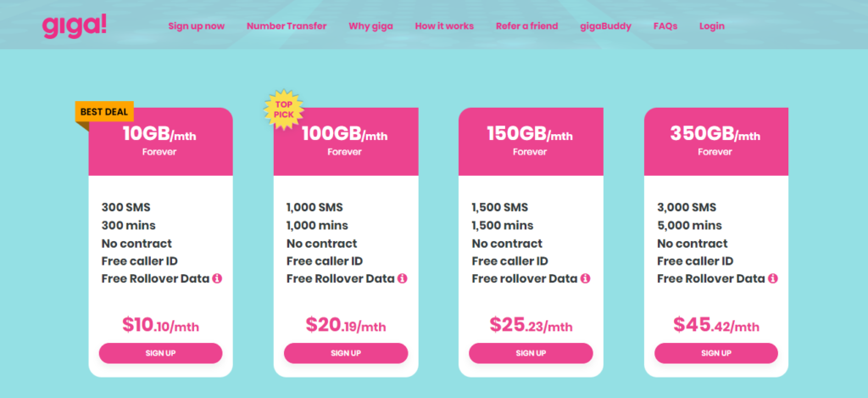Open the FAQs page

(x=665, y=26)
